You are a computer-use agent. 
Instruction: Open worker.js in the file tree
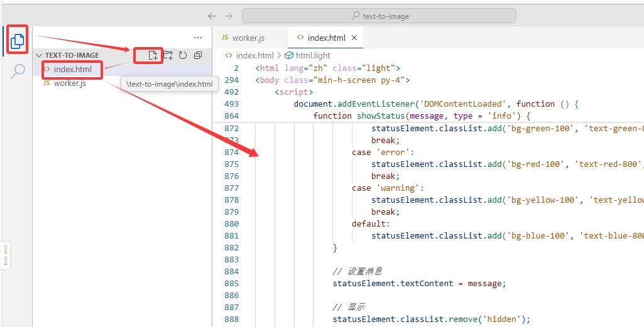pyautogui.click(x=70, y=83)
